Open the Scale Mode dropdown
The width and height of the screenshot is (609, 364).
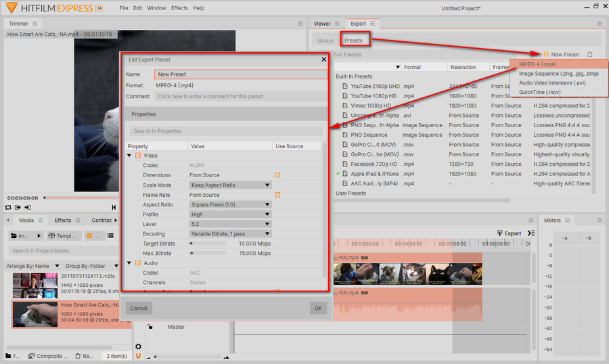click(230, 185)
